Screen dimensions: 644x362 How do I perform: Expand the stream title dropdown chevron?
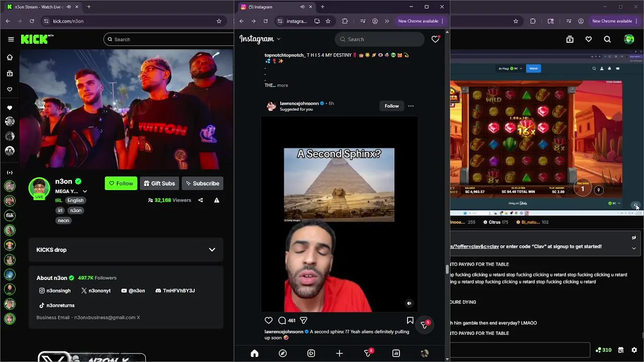click(85, 192)
